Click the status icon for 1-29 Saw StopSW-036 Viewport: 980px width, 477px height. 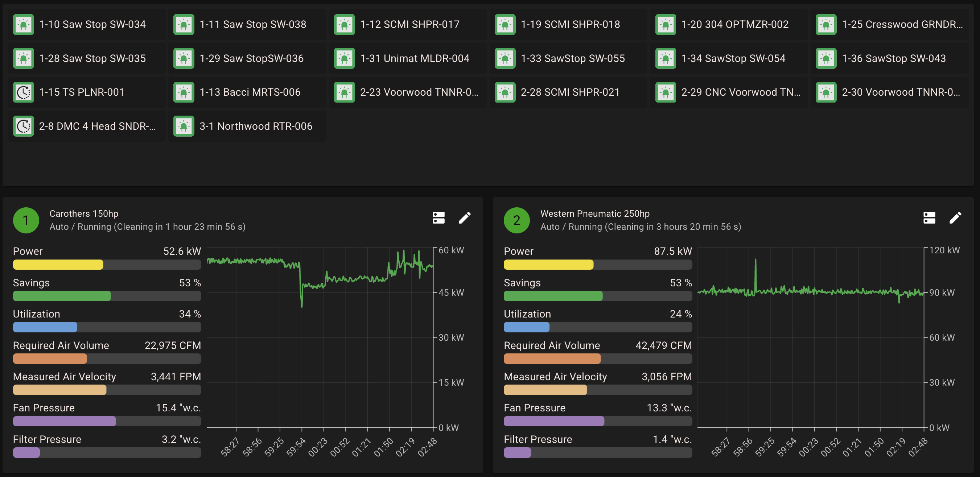pyautogui.click(x=184, y=58)
